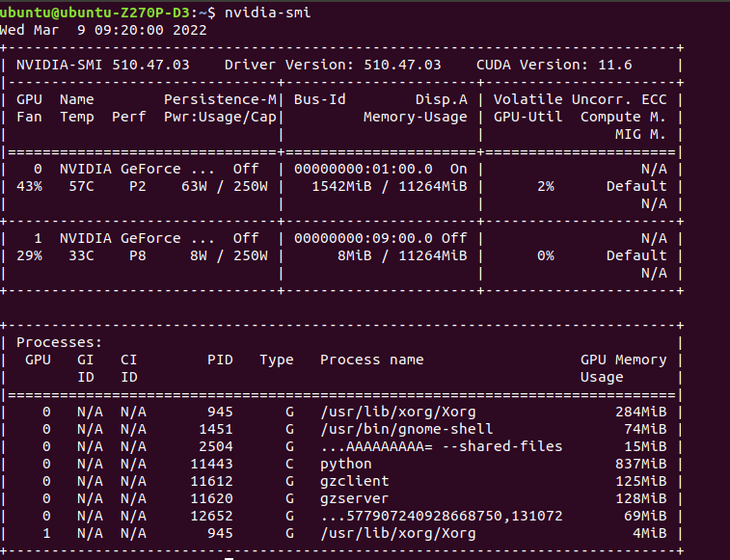The width and height of the screenshot is (730, 560).
Task: Click GPU 0 power "63W / 250W"
Action: click(225, 187)
